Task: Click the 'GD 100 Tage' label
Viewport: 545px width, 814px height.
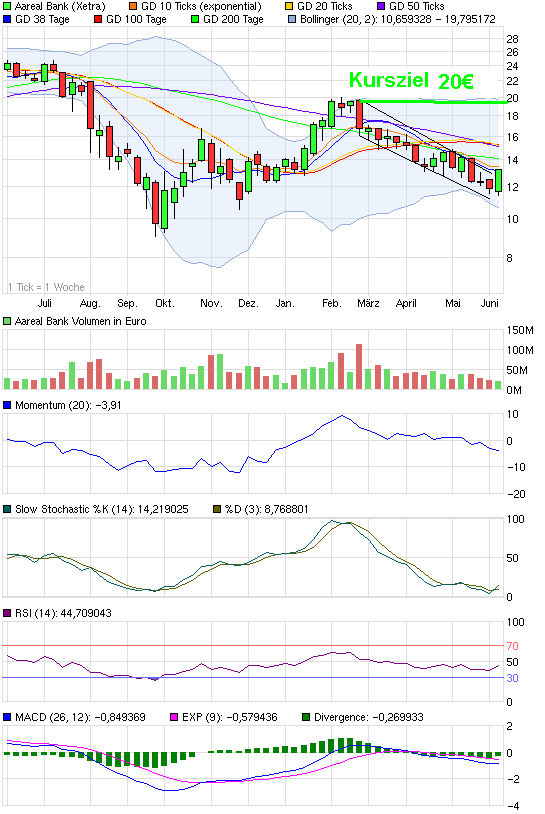Action: (137, 20)
